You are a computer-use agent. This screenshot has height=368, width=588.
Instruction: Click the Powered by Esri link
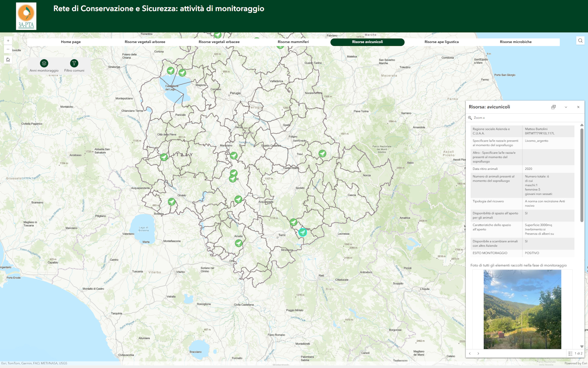pyautogui.click(x=575, y=363)
